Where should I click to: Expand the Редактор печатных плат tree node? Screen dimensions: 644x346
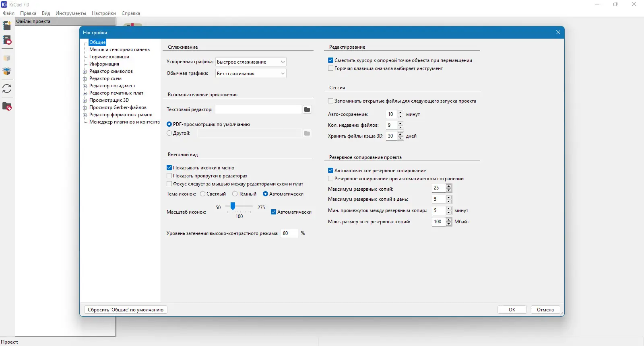[x=85, y=93]
